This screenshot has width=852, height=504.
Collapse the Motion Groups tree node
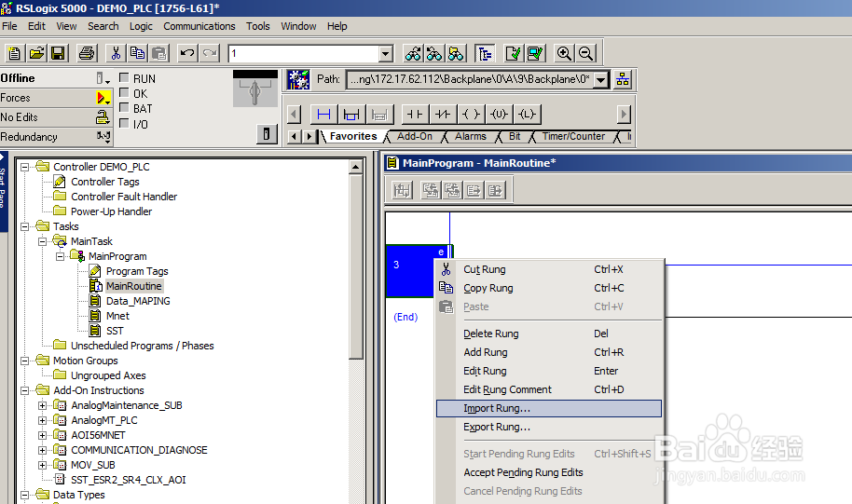25,361
